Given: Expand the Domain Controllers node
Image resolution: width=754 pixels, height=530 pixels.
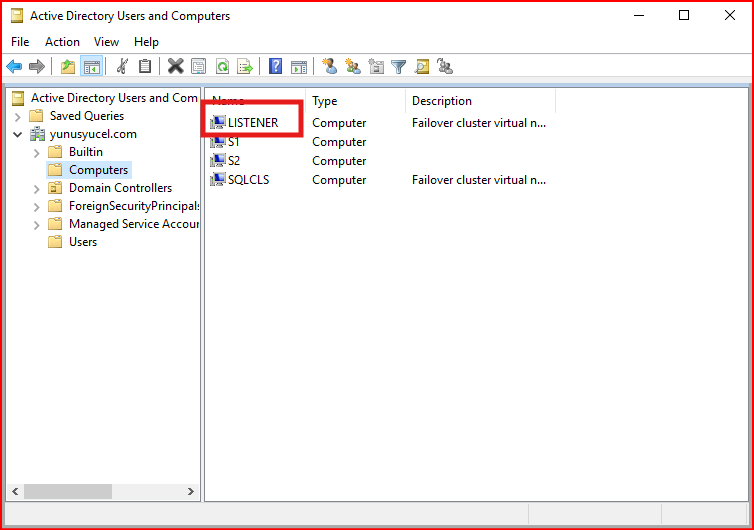Looking at the screenshot, I should [37, 189].
